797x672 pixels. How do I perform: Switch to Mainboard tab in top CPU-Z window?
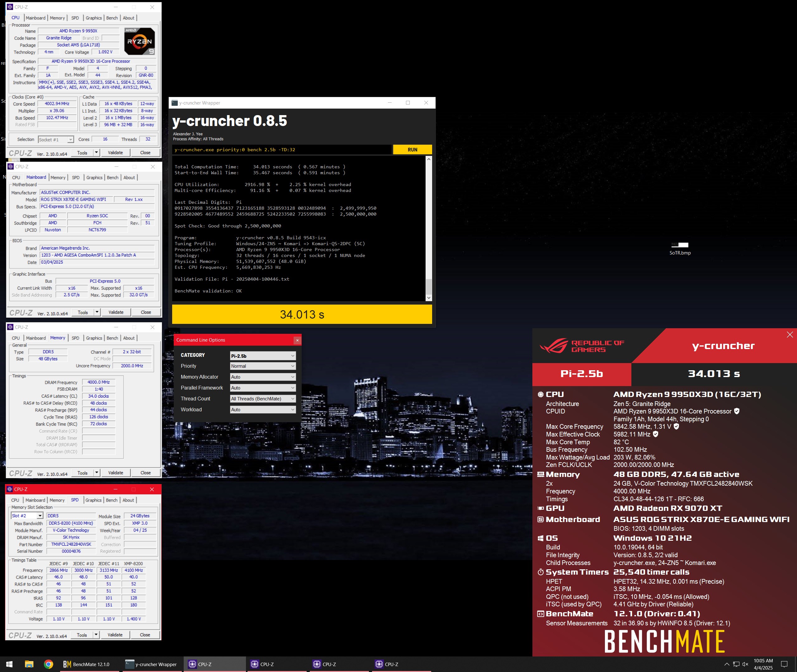tap(35, 18)
